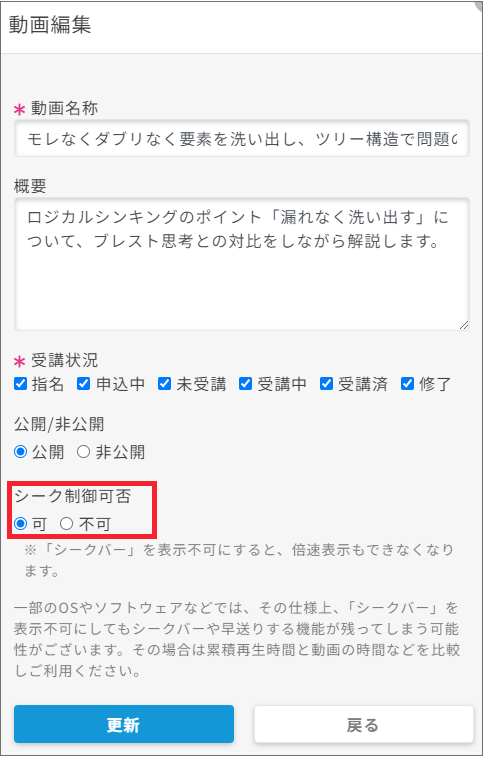Click the 戻る button
This screenshot has height=762, width=486.
pyautogui.click(x=364, y=725)
